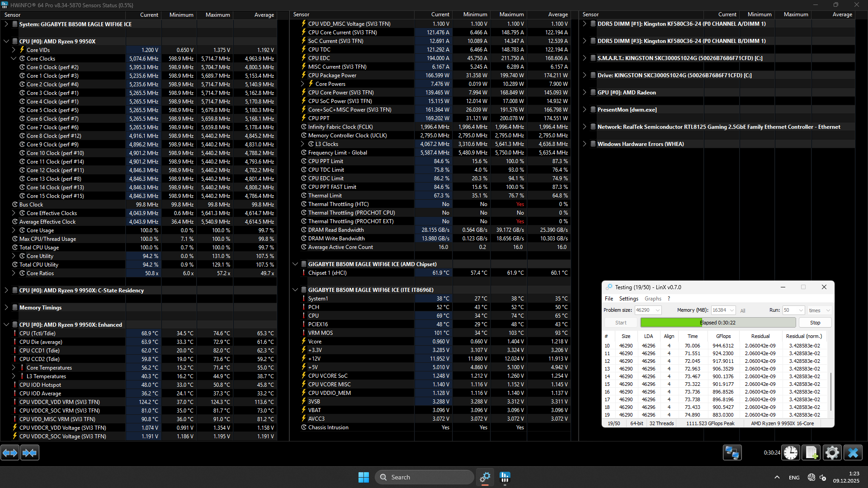Open the Problem size dropdown in LinX
Image resolution: width=868 pixels, height=488 pixels.
(x=658, y=310)
